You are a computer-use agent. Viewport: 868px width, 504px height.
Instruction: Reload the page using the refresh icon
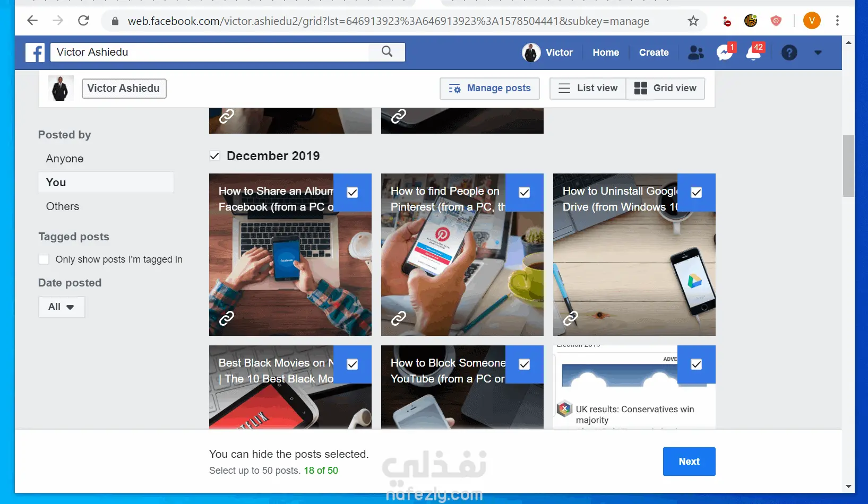pos(83,21)
